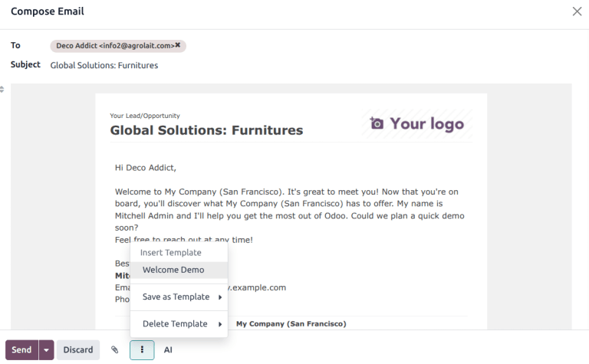This screenshot has height=364, width=589.
Task: Click the Global Solutions: Furnitures heading
Action: (x=206, y=130)
